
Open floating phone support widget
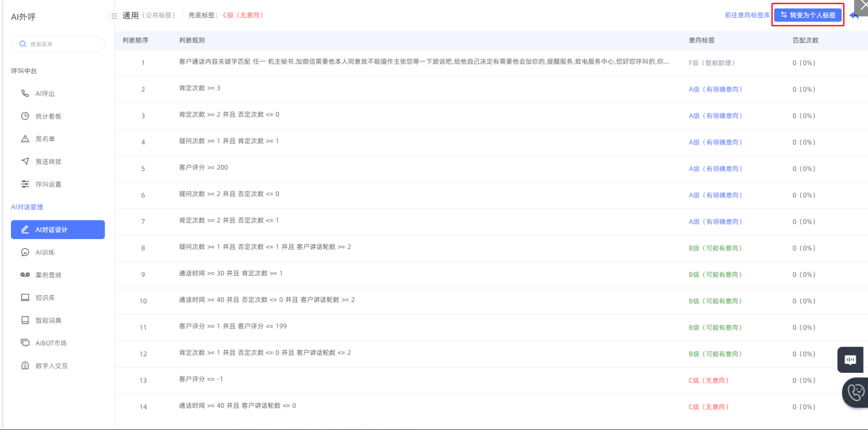[856, 393]
